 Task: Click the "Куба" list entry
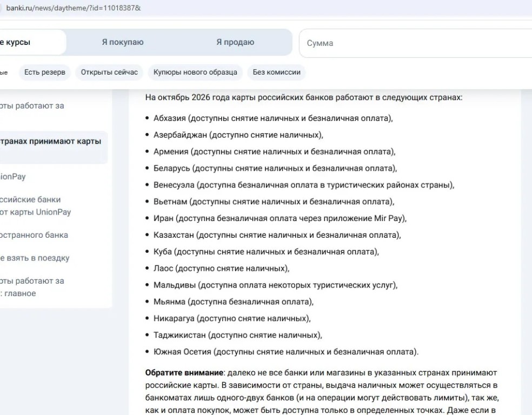point(266,252)
